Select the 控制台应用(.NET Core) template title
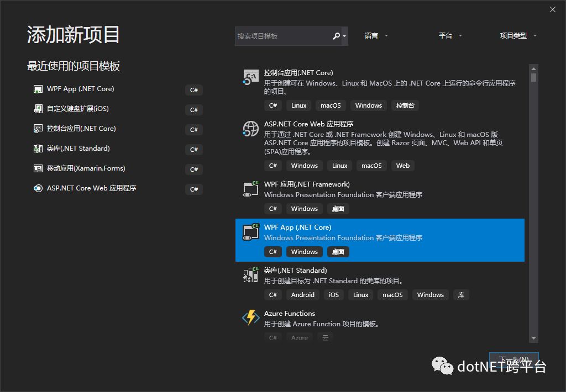 pos(298,72)
